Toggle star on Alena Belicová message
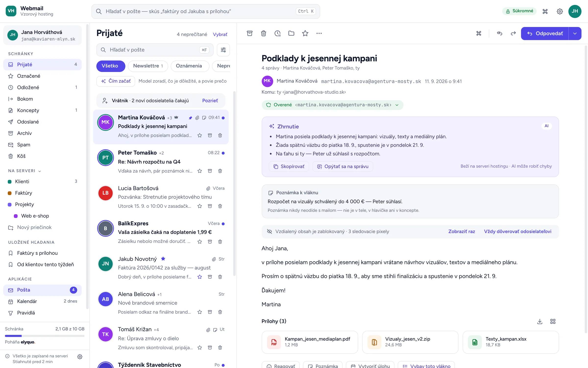 pyautogui.click(x=200, y=312)
